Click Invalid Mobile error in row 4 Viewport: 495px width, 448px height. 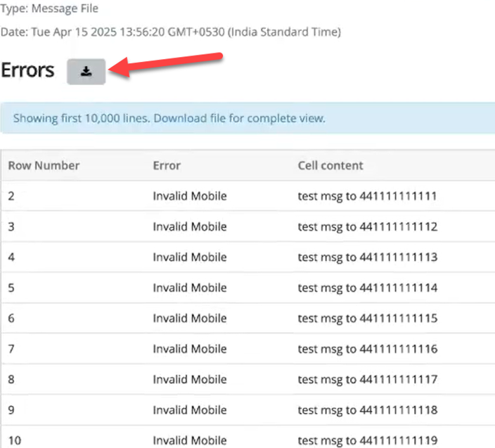click(x=190, y=257)
